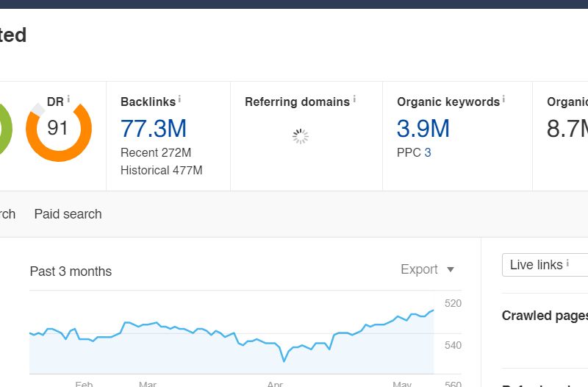Click the info icon next to DR

[69, 99]
